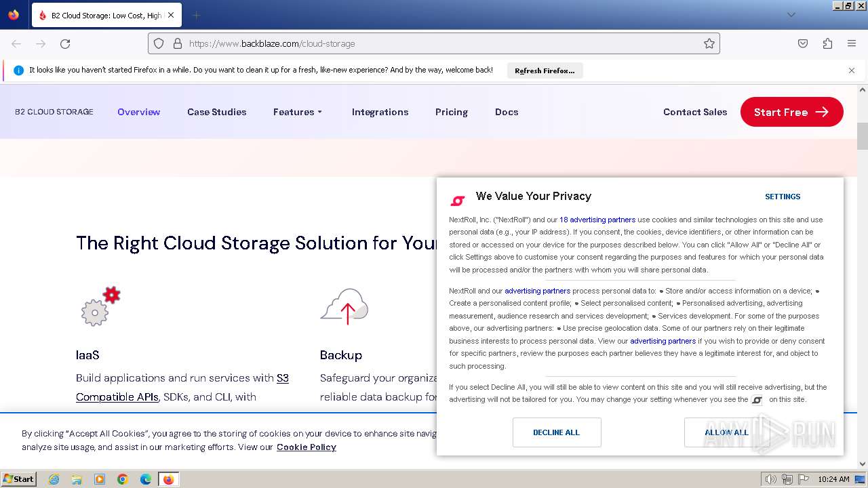This screenshot has width=868, height=488.
Task: Click the Firefox back arrow button
Action: [16, 43]
